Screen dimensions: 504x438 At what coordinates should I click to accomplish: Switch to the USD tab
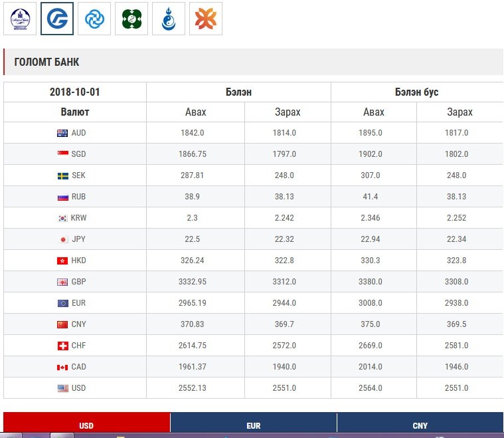pyautogui.click(x=86, y=425)
